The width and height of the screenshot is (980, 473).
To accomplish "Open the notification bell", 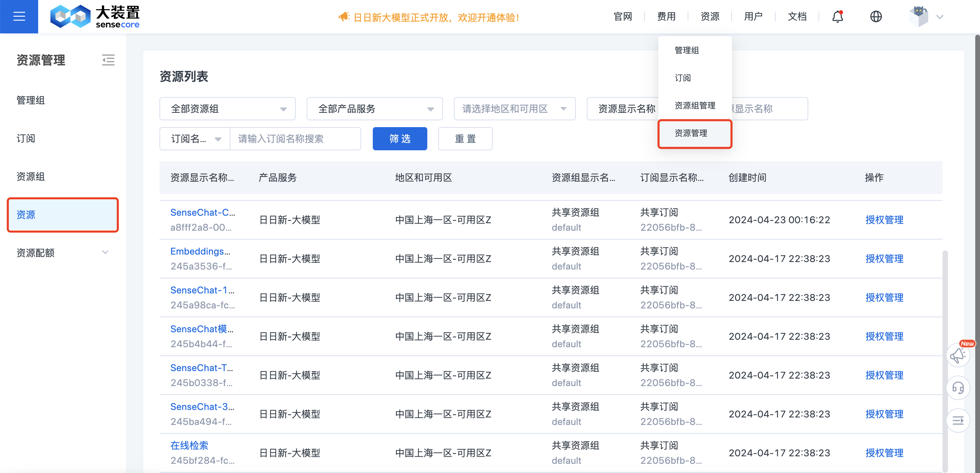I will click(x=837, y=16).
